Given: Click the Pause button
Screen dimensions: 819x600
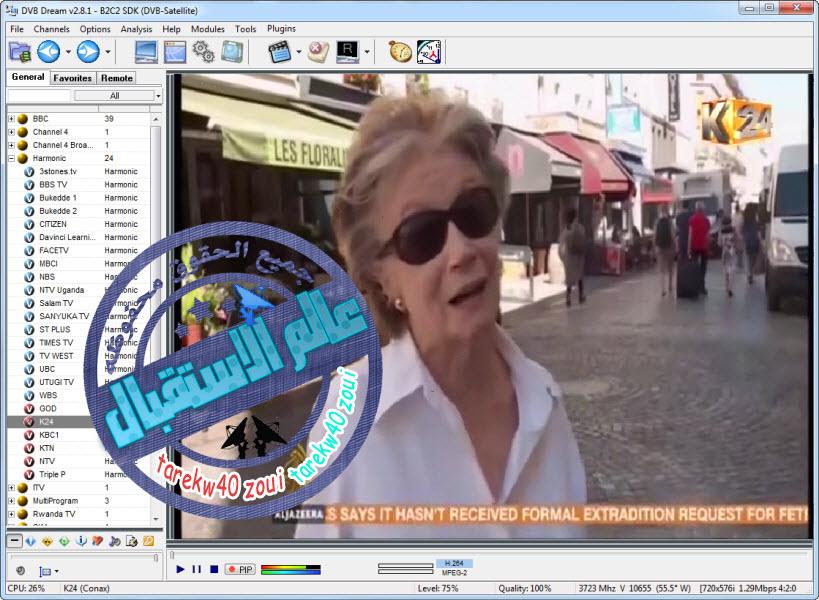Looking at the screenshot, I should (197, 569).
